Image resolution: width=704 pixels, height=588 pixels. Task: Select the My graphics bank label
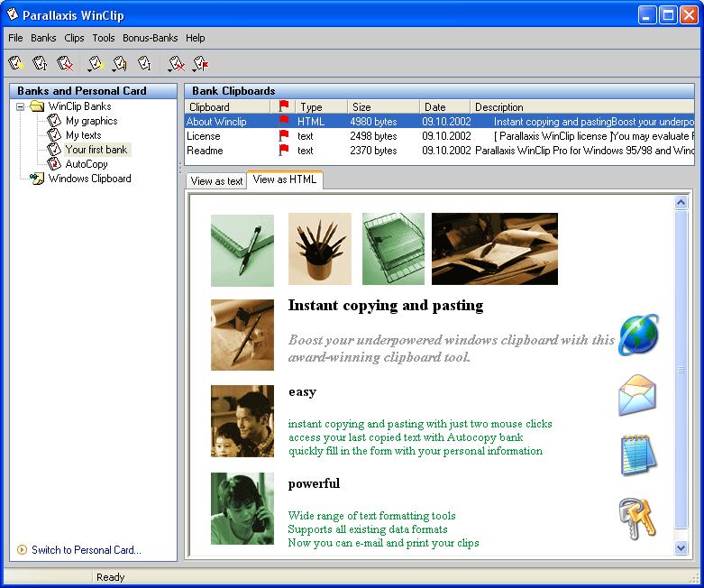(92, 120)
